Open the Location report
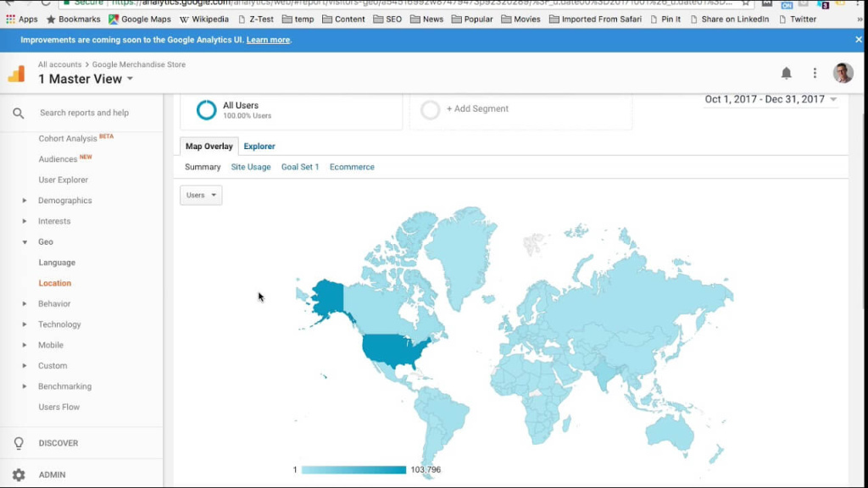The image size is (868, 488). click(55, 283)
